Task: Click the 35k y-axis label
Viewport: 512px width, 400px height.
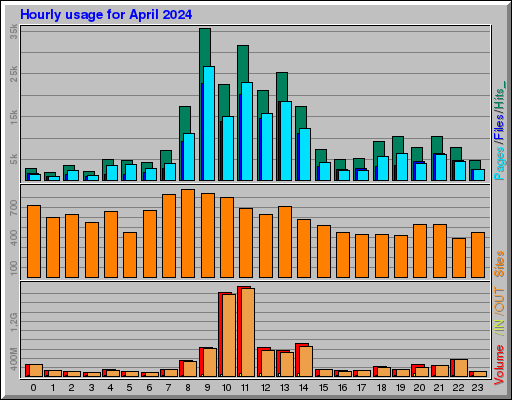Action: tap(14, 32)
